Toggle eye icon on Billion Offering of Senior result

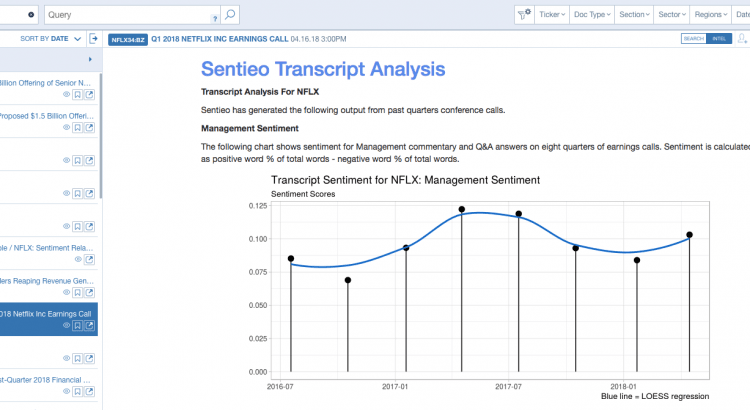(67, 95)
